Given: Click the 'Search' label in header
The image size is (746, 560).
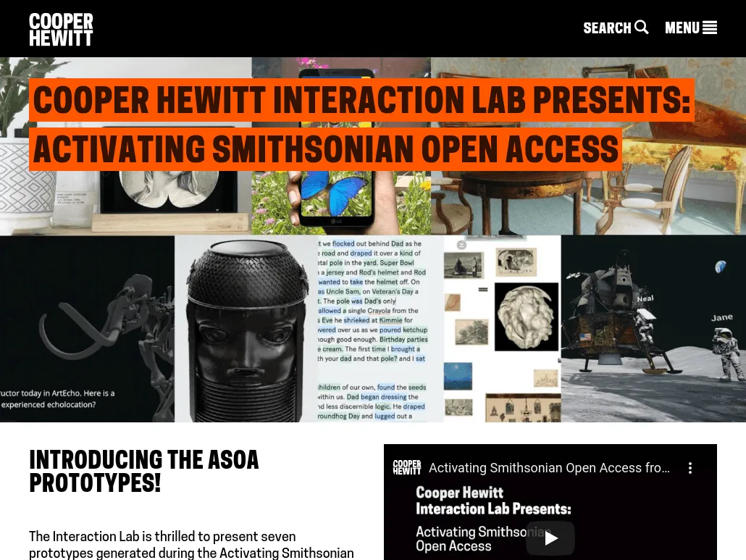Looking at the screenshot, I should click(607, 28).
